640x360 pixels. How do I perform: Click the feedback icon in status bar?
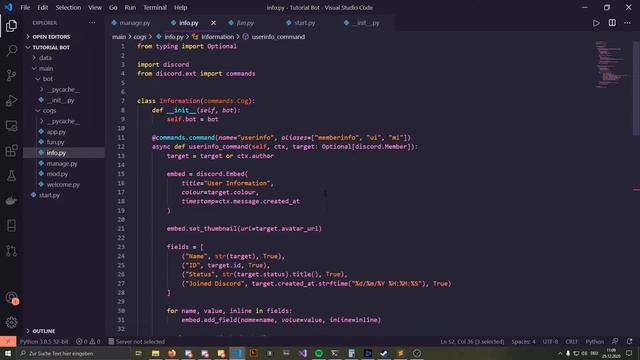coord(615,341)
